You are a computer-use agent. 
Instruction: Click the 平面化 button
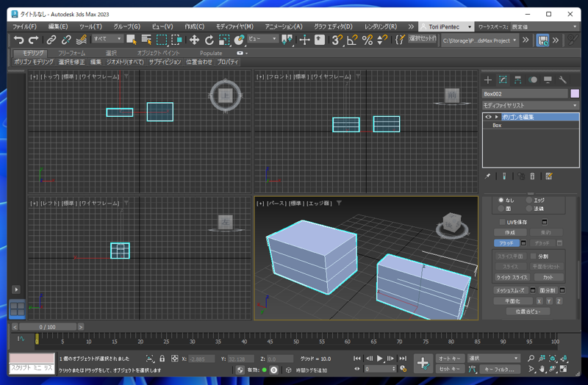tap(512, 301)
